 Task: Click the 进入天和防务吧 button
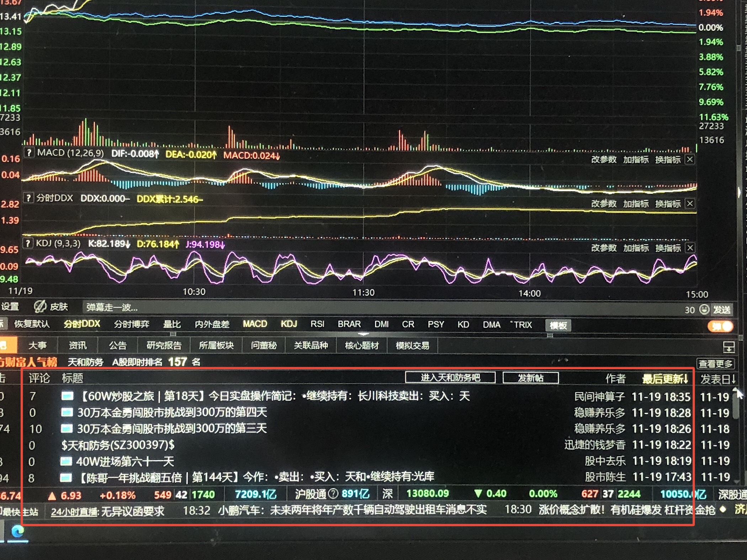coord(450,378)
